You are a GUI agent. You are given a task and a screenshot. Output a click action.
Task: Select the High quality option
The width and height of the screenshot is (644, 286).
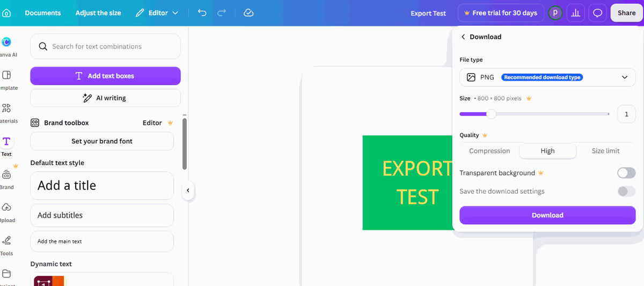(547, 151)
